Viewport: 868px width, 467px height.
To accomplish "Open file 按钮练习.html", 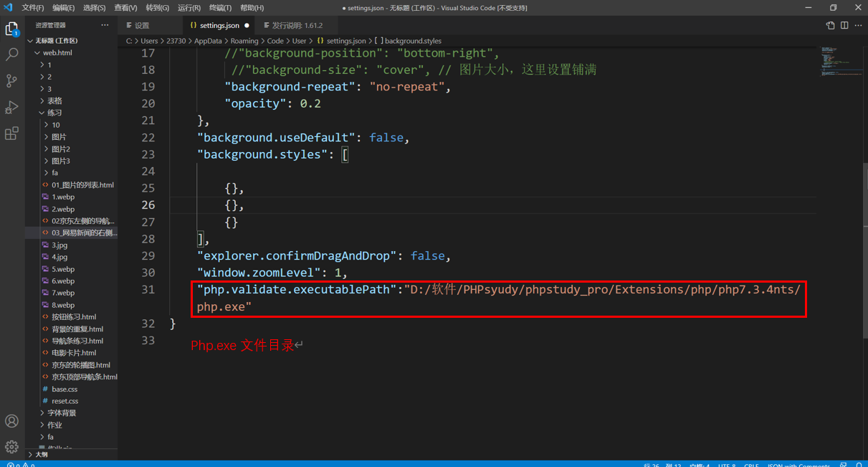I will (x=71, y=316).
